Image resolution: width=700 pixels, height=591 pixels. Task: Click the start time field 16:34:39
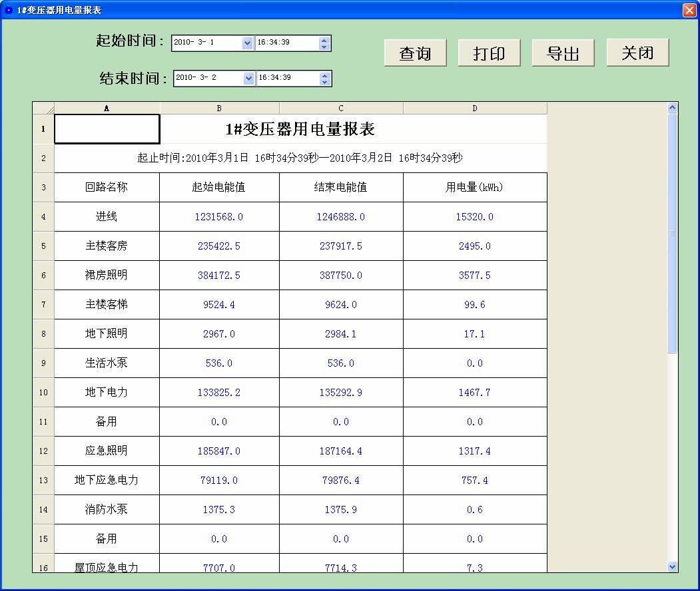286,43
